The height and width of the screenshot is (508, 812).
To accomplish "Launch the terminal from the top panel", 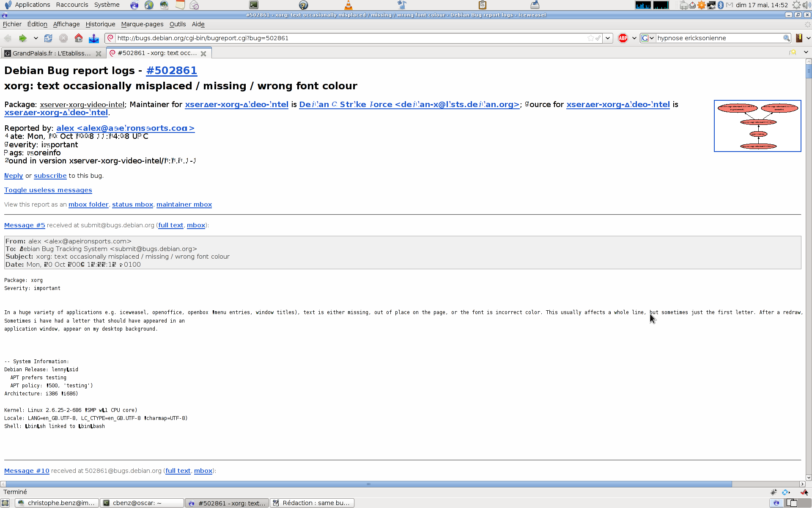I will (x=254, y=5).
